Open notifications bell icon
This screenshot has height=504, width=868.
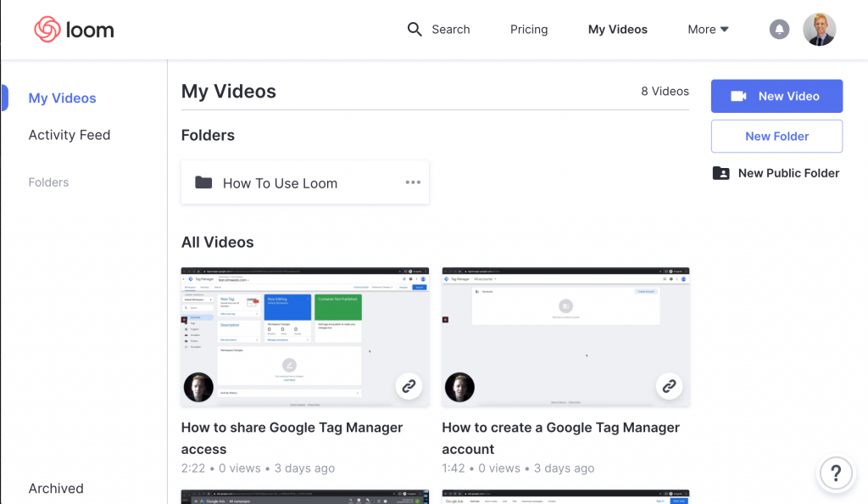pos(779,30)
